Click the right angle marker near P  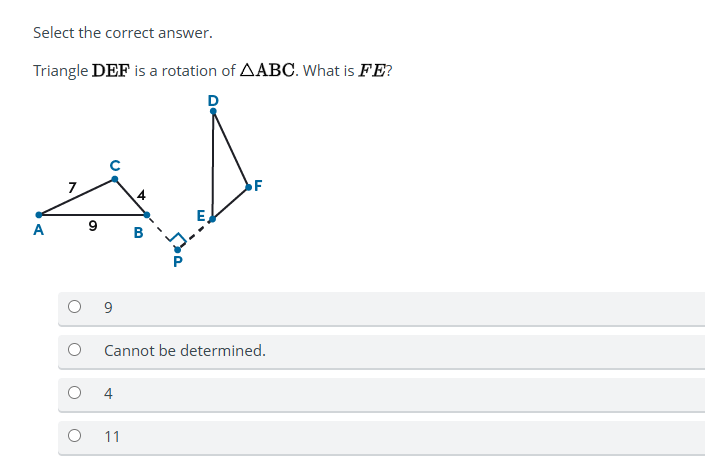coord(177,238)
